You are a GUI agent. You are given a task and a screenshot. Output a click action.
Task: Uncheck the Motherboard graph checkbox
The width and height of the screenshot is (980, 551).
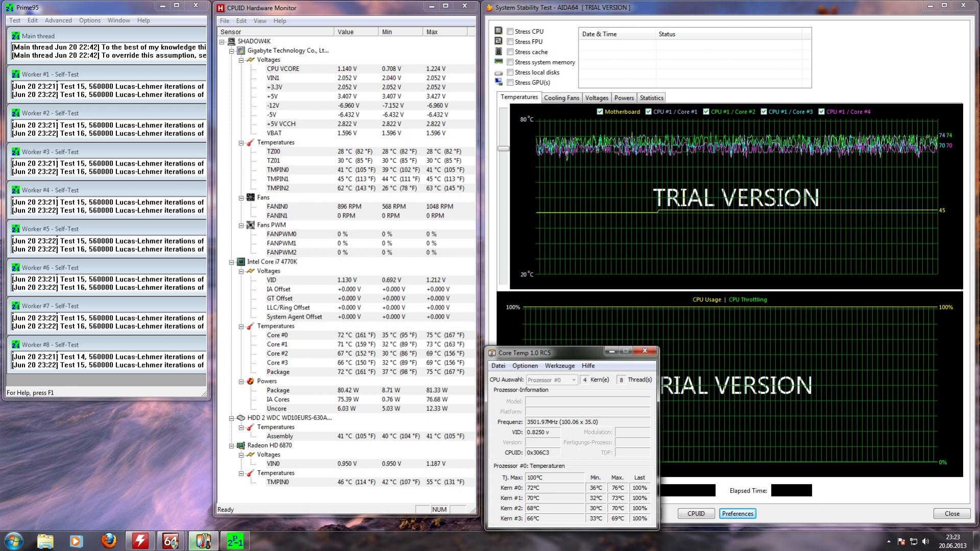pyautogui.click(x=600, y=112)
